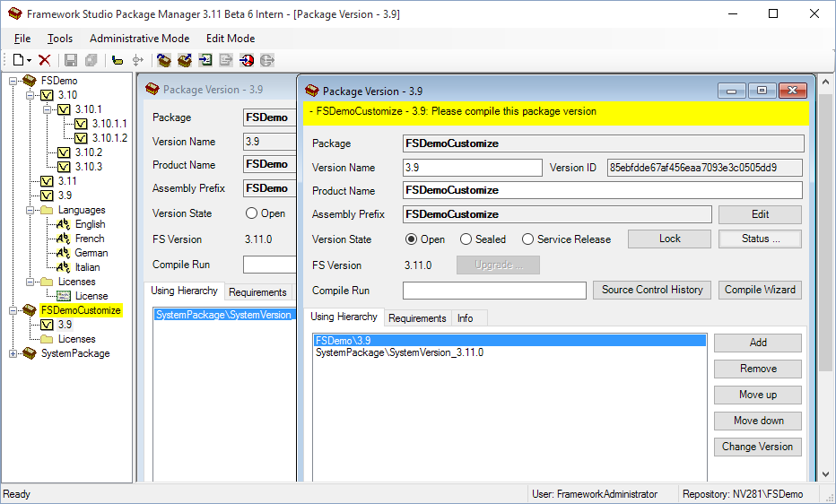Image resolution: width=836 pixels, height=504 pixels.
Task: Click the version icon next to 3.10.1.1
Action: tap(81, 124)
